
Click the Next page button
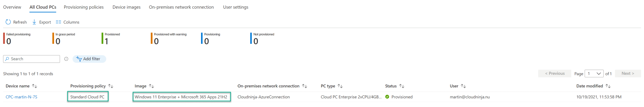(x=628, y=74)
